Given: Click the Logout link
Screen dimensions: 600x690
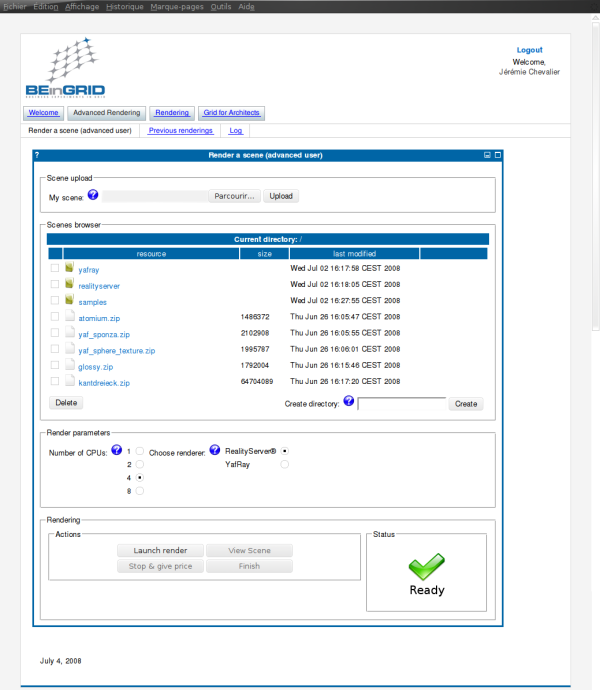Looking at the screenshot, I should tap(529, 50).
